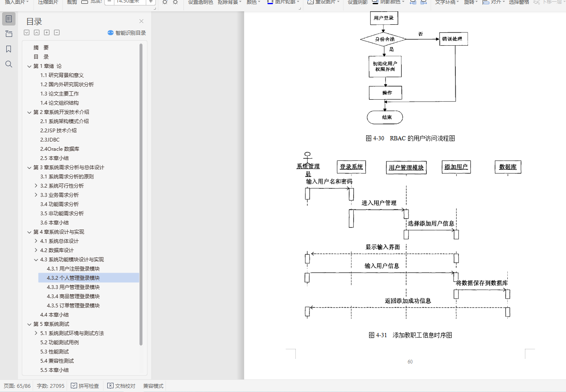The image size is (566, 392).
Task: Click the outline move-up arrow icon
Action: pos(37,33)
